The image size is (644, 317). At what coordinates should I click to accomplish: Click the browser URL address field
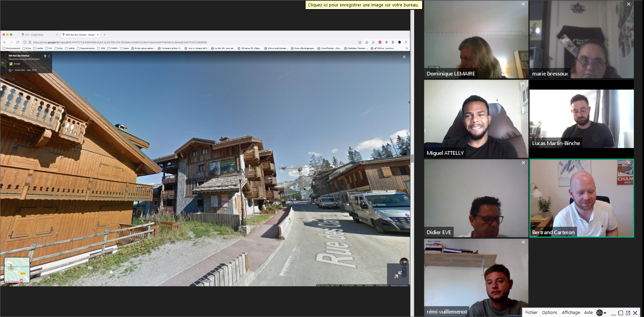[x=193, y=42]
